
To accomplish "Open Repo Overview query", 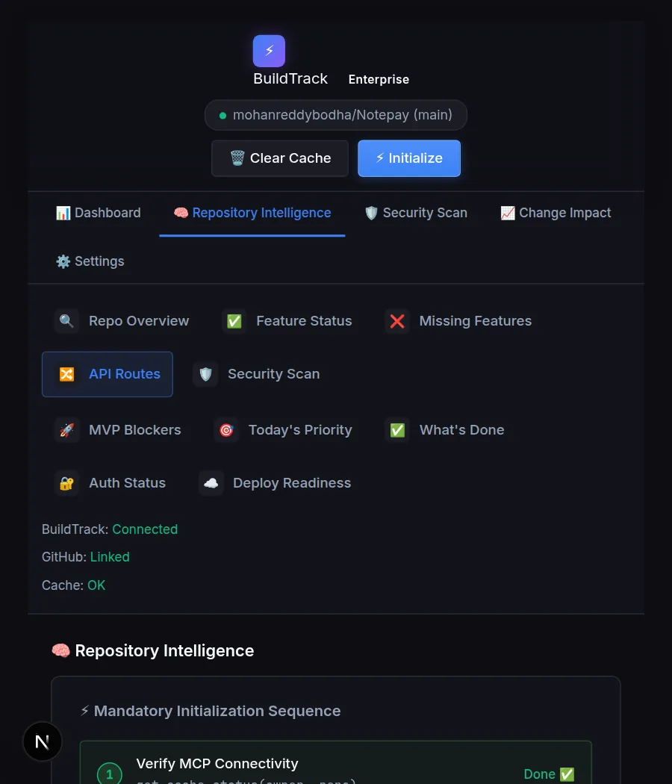I will tap(122, 321).
